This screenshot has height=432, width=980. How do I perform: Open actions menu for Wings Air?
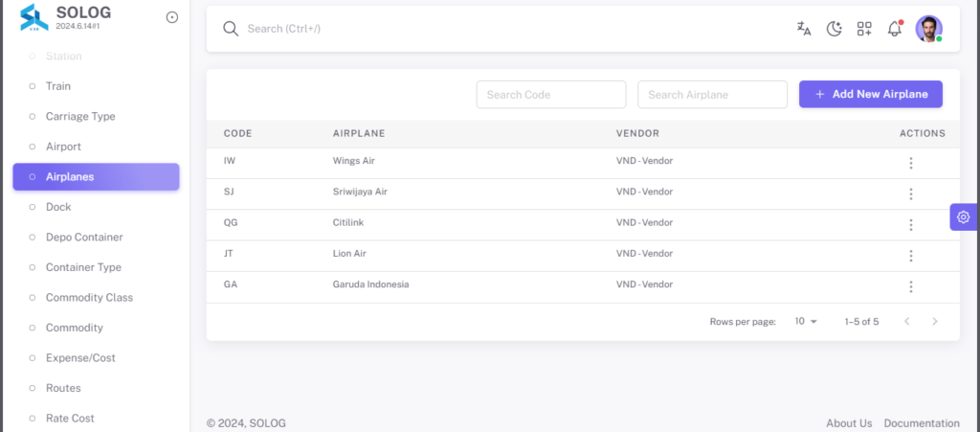[x=911, y=163]
